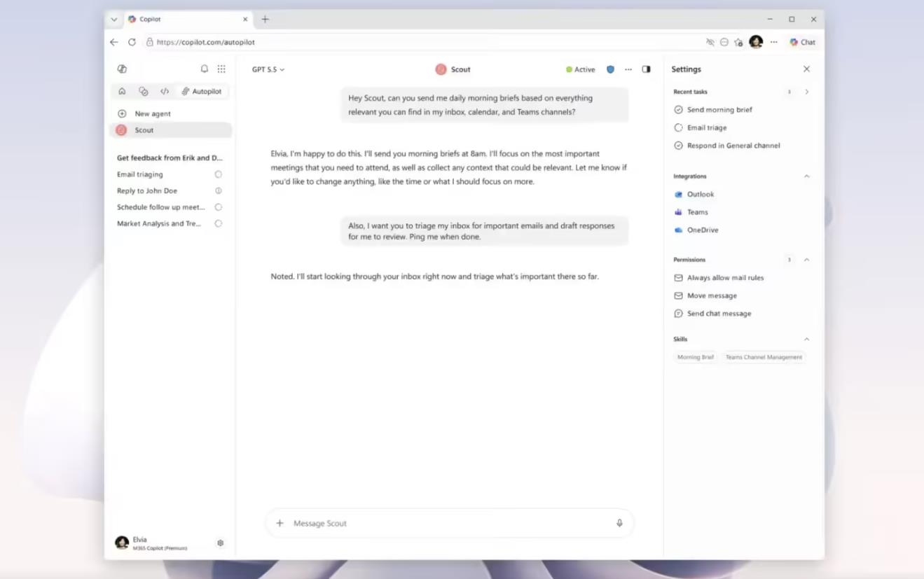Switch to the chats tab icon
924x579 pixels.
point(143,91)
